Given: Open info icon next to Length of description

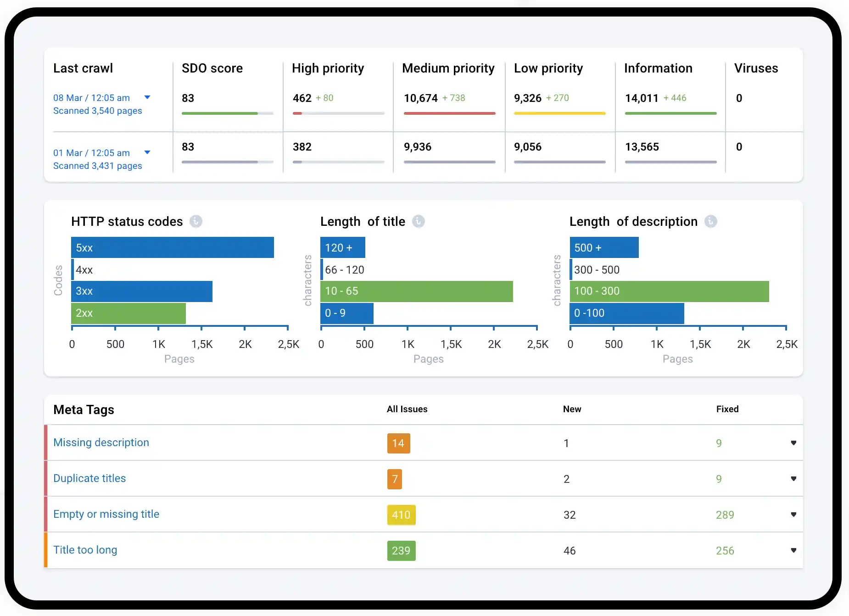Looking at the screenshot, I should (x=710, y=221).
